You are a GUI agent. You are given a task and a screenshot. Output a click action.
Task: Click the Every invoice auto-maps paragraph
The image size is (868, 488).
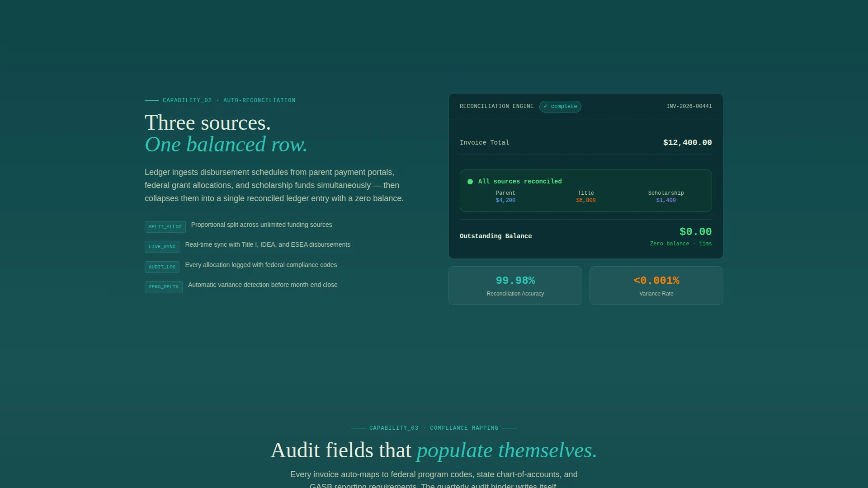(434, 480)
